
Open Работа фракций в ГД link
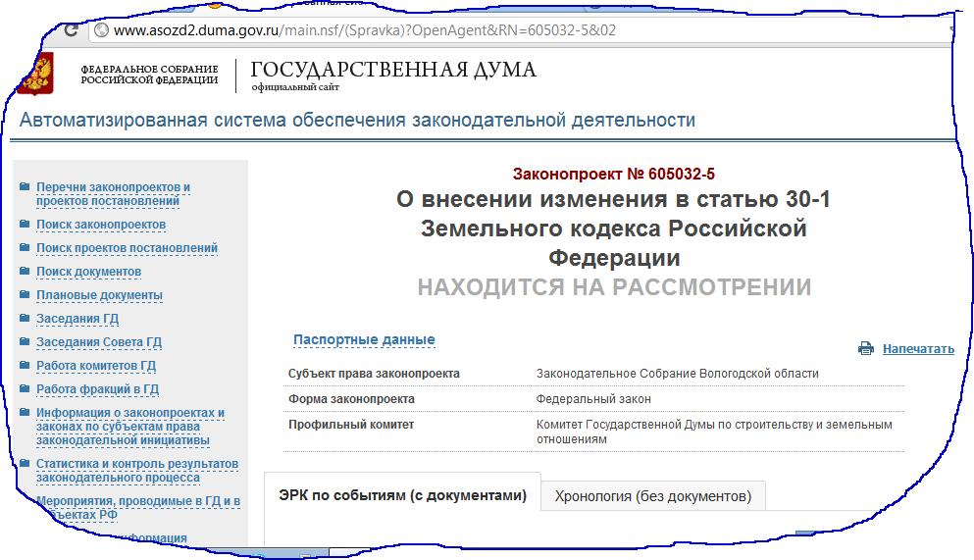97,389
